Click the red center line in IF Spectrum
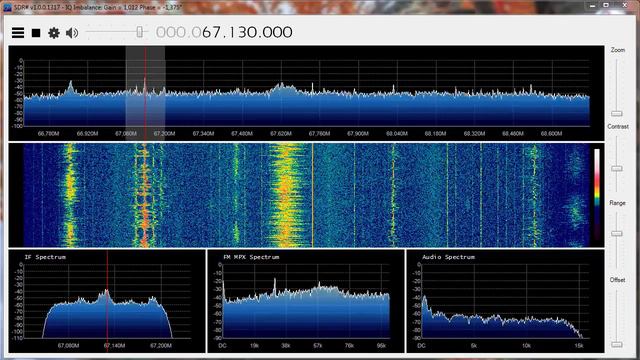This screenshot has width=640, height=360. point(107,300)
